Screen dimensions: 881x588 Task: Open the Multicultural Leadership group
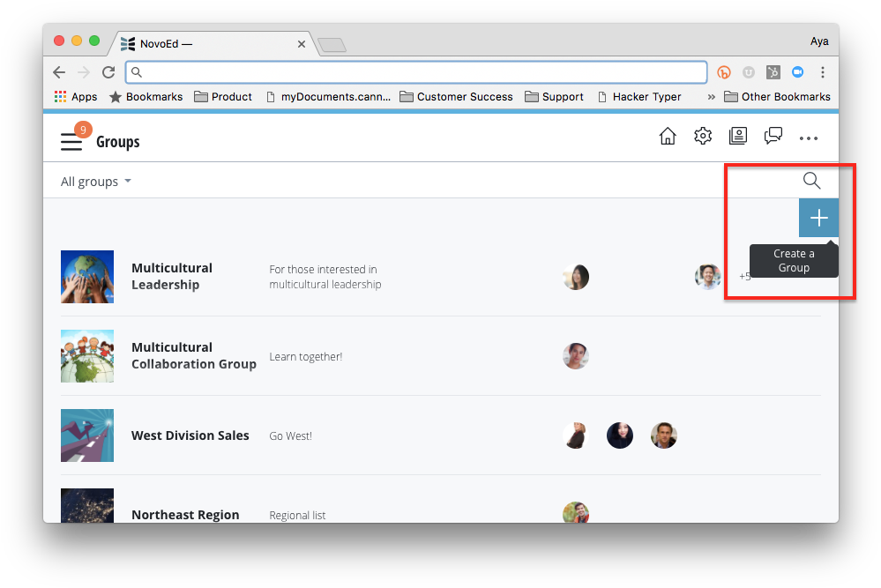tap(172, 276)
